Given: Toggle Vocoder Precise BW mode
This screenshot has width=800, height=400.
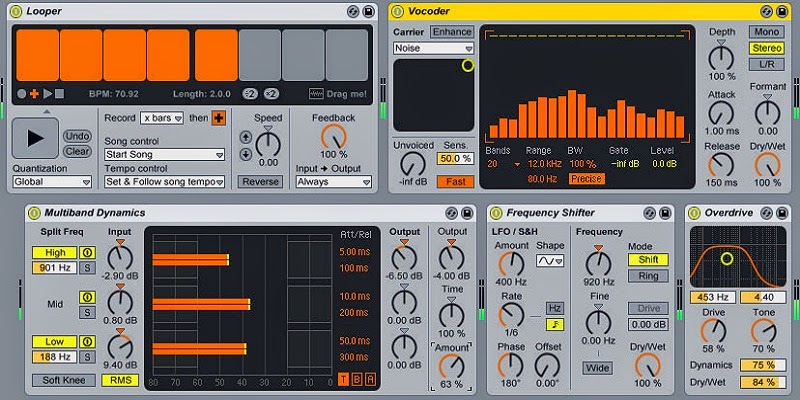Looking at the screenshot, I should click(587, 179).
